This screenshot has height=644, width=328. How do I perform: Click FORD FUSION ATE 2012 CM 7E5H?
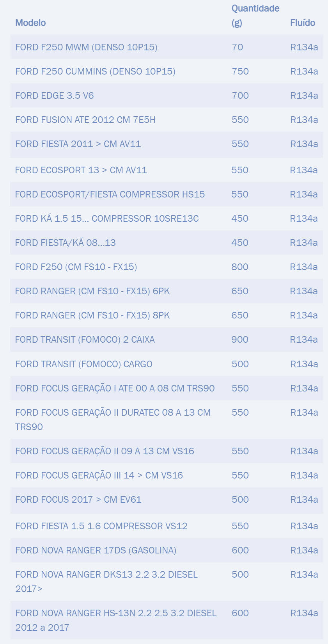(85, 120)
